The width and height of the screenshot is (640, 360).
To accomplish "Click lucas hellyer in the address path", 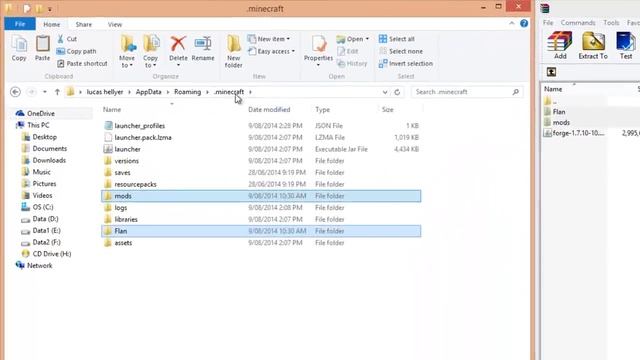I will tap(104, 92).
